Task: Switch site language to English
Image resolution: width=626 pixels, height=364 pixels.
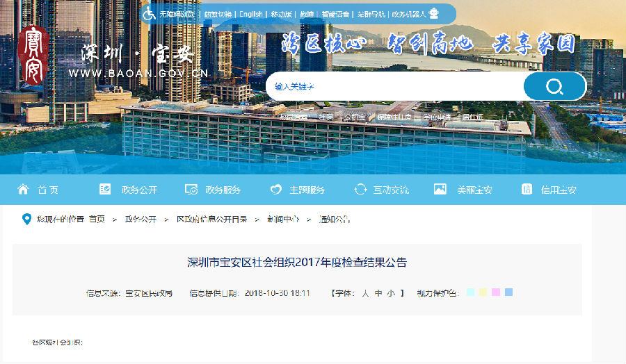Action: 250,15
